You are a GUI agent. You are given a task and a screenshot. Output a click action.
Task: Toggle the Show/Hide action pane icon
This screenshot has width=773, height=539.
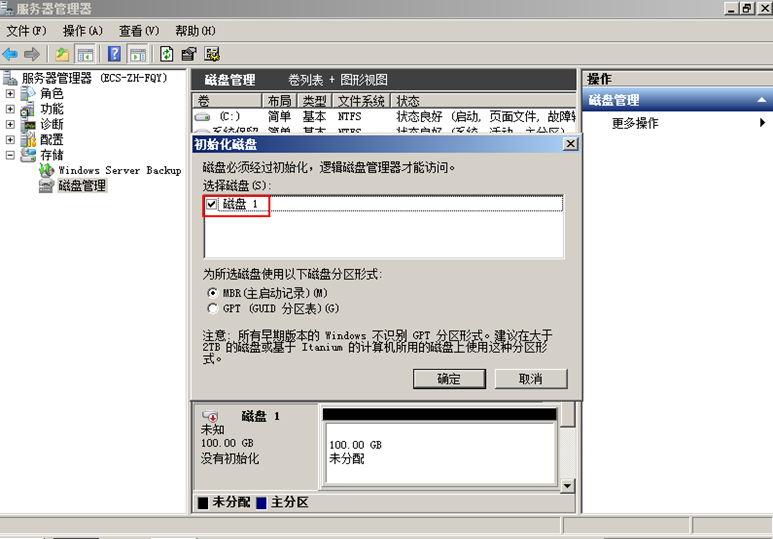[138, 54]
